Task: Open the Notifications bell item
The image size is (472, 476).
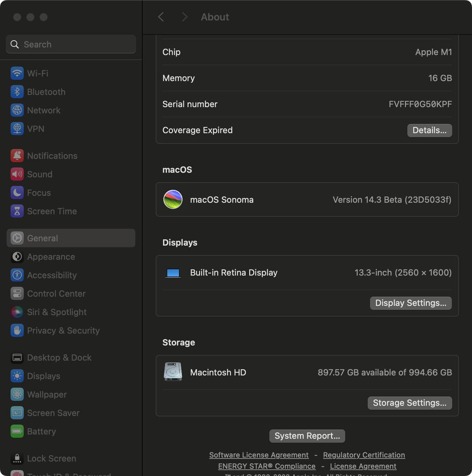Action: 71,156
